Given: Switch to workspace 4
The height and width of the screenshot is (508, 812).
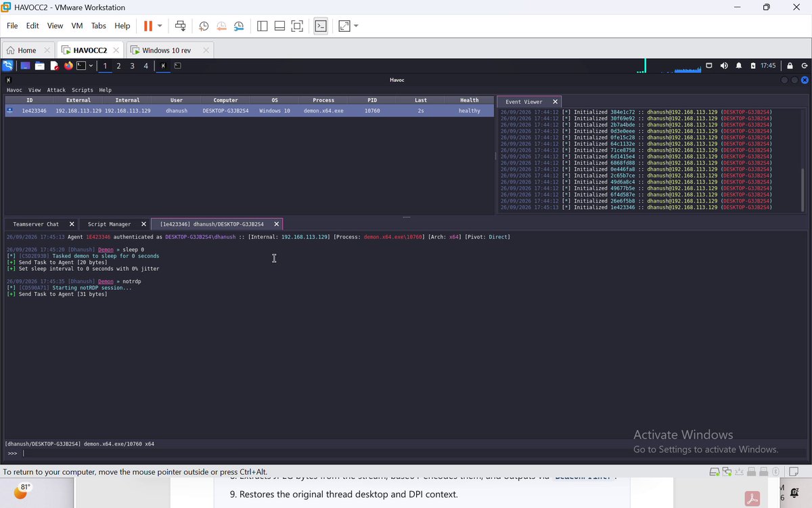Looking at the screenshot, I should click(x=145, y=66).
